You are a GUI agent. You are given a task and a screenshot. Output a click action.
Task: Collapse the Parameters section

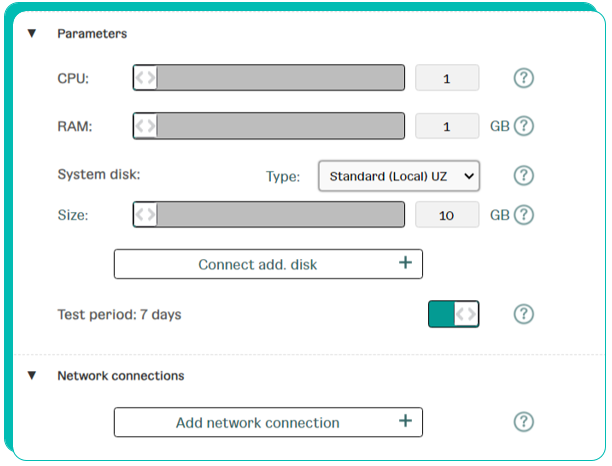32,34
